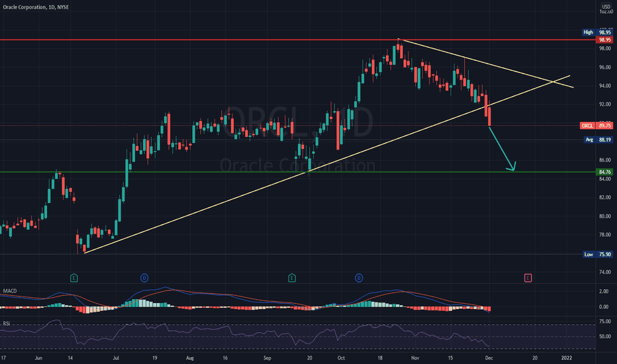Open the July dividend marker icon
617x364 pixels.
coord(144,278)
